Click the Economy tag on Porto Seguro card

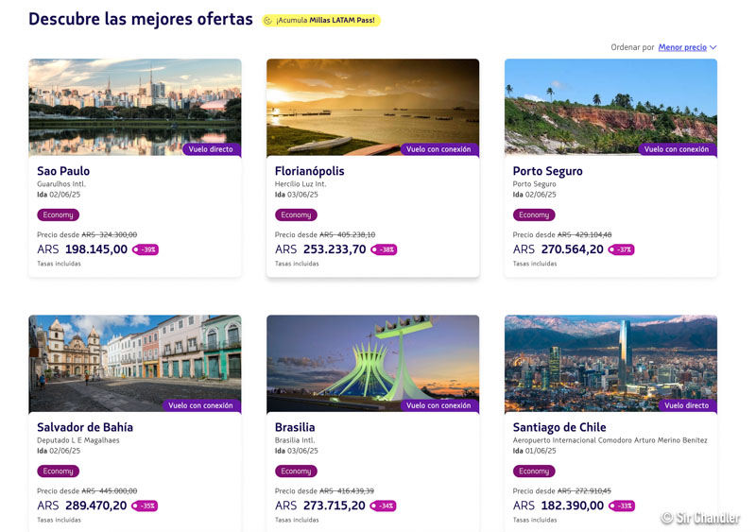(x=534, y=215)
